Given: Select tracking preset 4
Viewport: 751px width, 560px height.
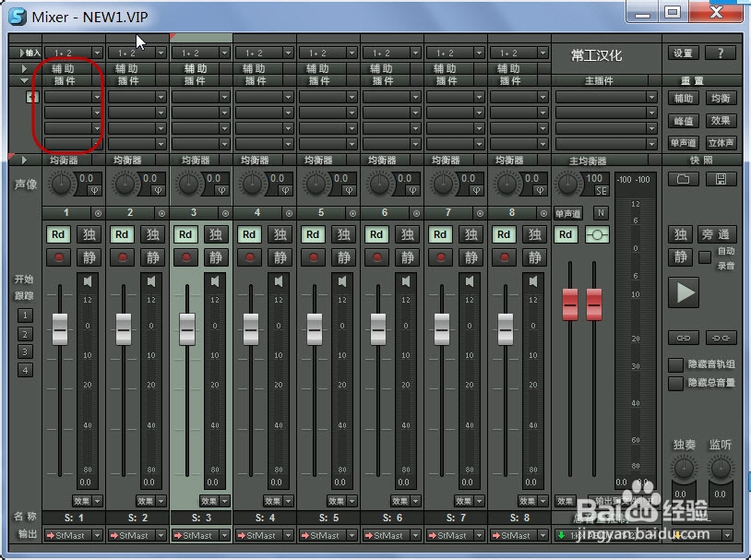Looking at the screenshot, I should pos(26,370).
